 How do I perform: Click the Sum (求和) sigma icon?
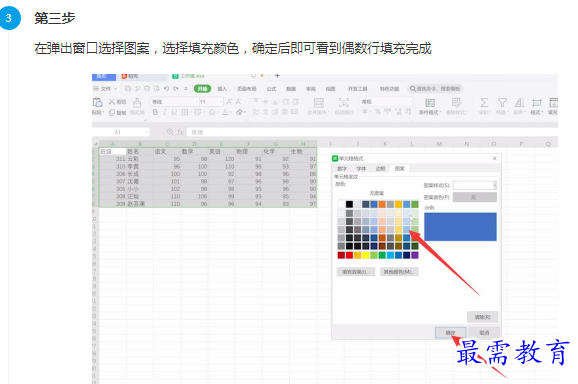(484, 102)
